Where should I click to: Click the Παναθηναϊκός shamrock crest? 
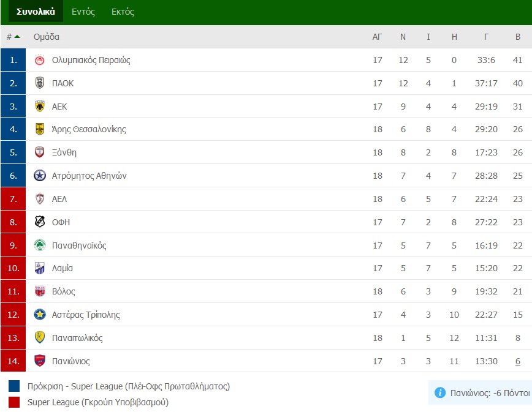[40, 245]
